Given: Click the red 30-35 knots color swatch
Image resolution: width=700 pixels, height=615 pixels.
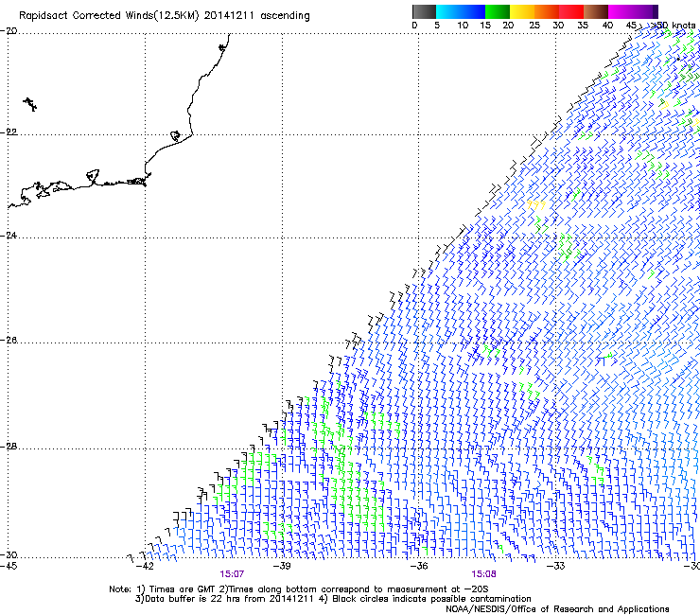Looking at the screenshot, I should 571,11.
